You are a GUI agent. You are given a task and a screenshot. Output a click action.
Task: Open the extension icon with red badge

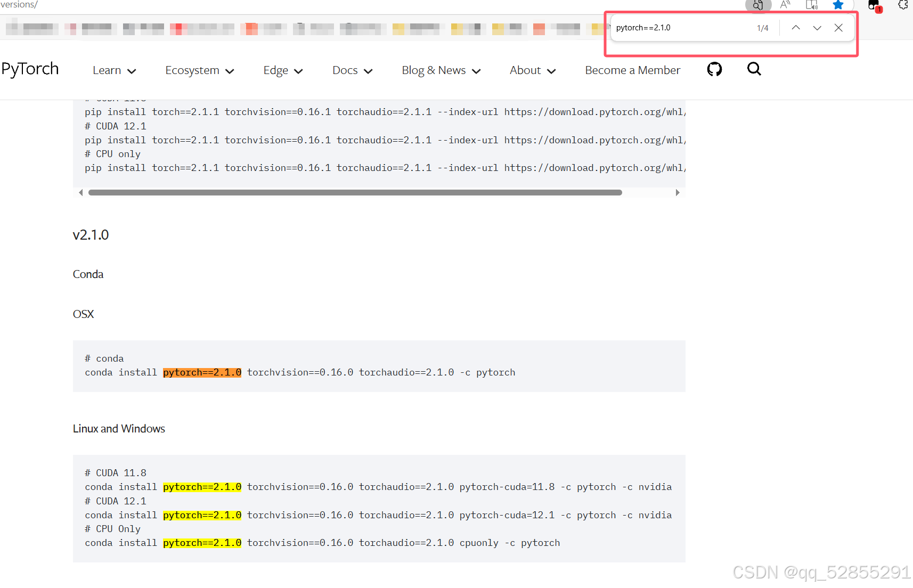tap(875, 6)
